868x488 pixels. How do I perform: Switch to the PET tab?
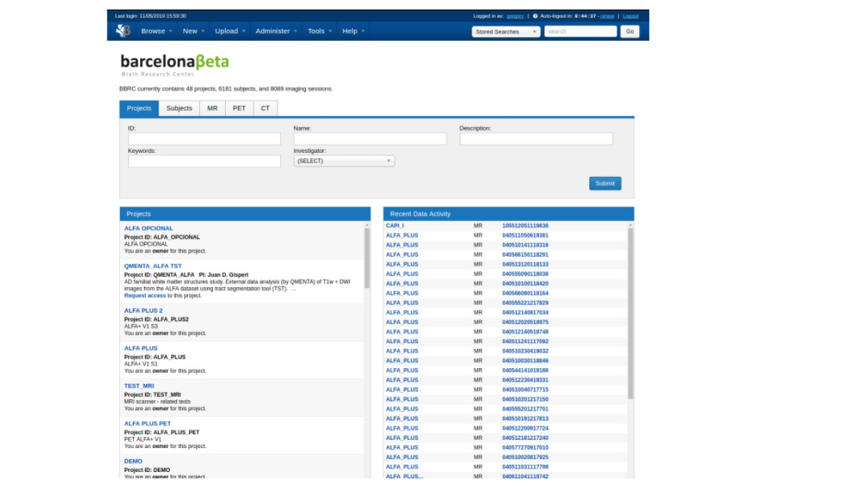(239, 108)
